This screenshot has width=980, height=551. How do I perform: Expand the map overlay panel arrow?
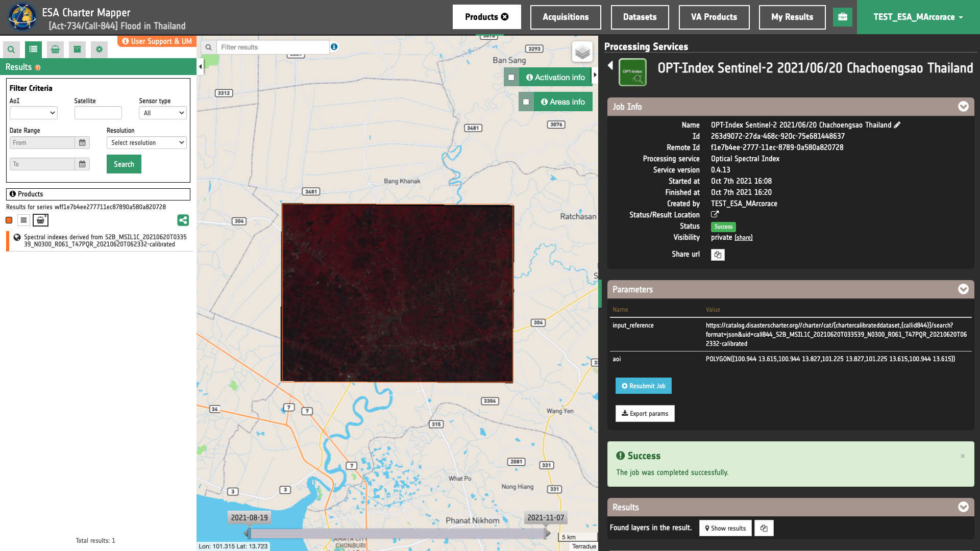tap(595, 76)
